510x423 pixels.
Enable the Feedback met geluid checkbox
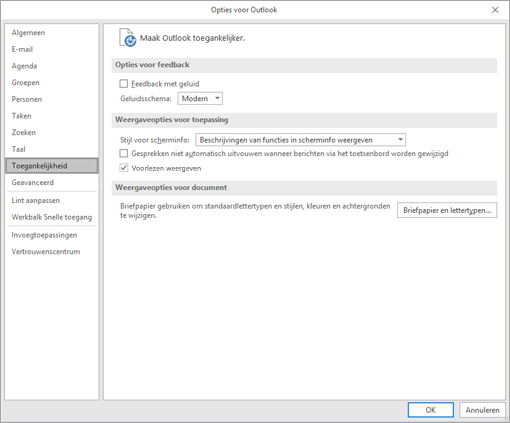pyautogui.click(x=124, y=83)
